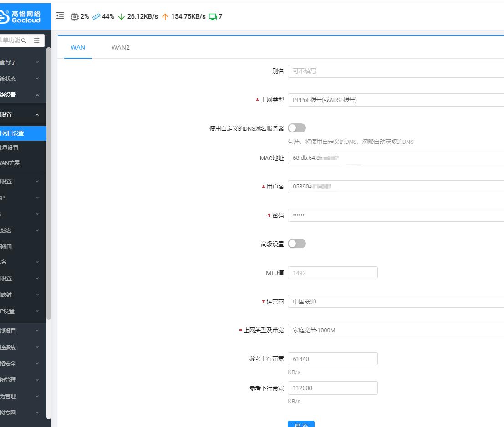Click the CPU usage chip icon
Viewport: 504px width, 427px height.
click(75, 16)
